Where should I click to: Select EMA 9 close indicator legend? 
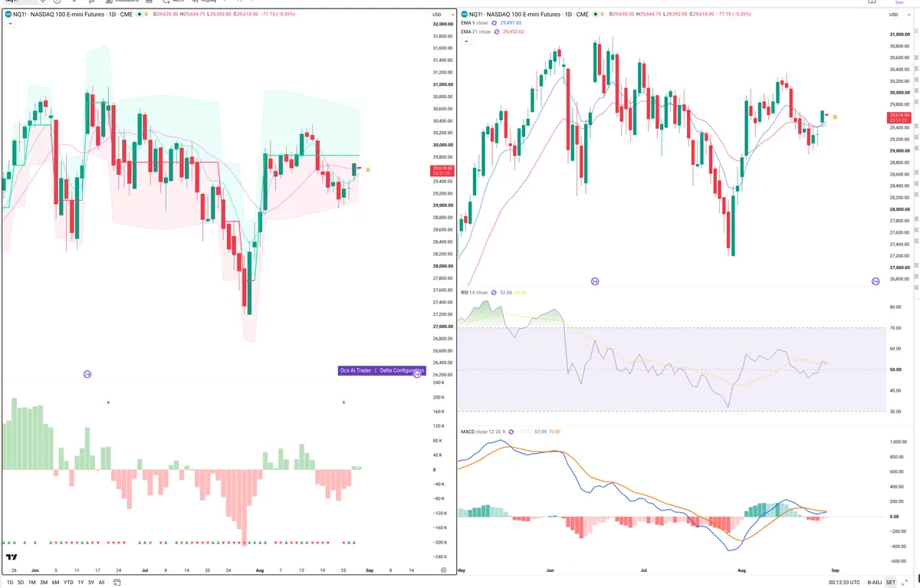point(475,23)
